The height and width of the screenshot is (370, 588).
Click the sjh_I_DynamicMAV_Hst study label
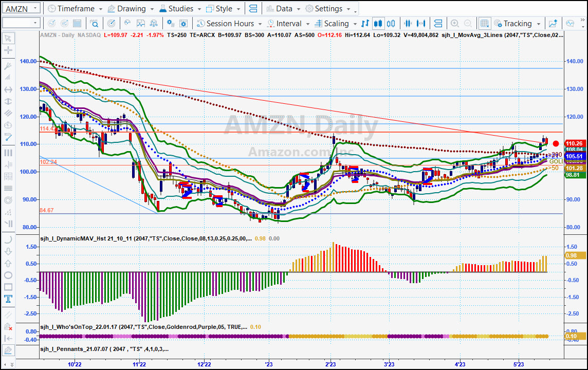tap(146, 238)
